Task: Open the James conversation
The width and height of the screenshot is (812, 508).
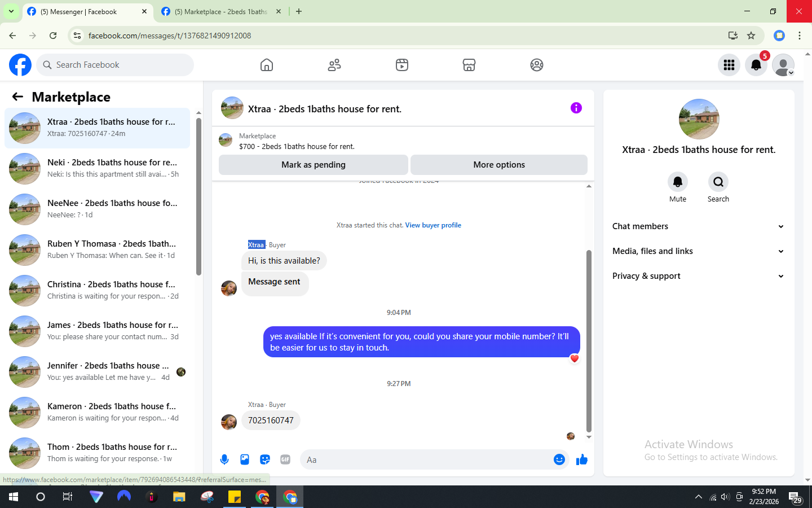Action: point(97,331)
